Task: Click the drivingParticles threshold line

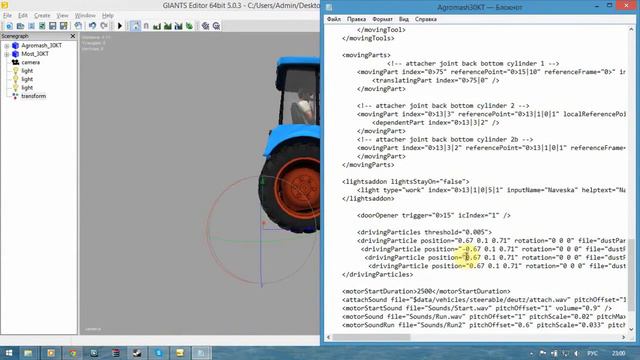Action: click(424, 232)
